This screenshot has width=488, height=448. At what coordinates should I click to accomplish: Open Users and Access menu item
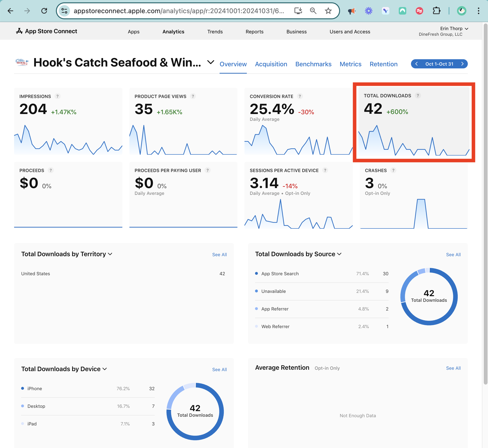pos(350,32)
